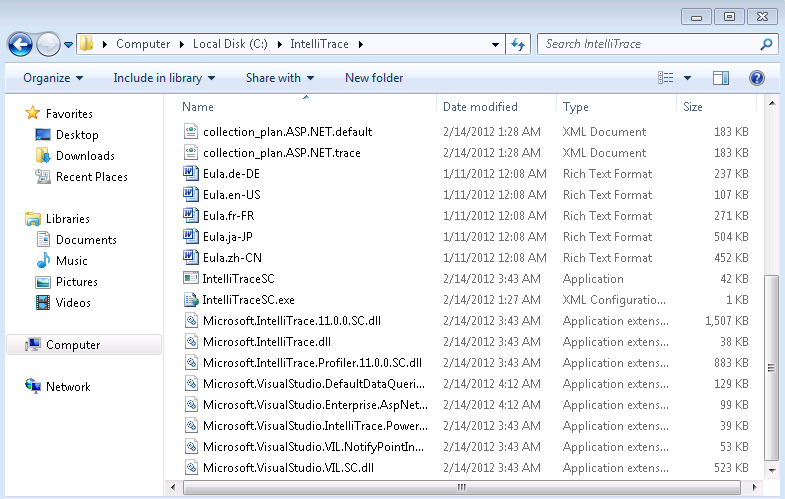Viewport: 785px width, 499px height.
Task: Click the Forward navigation arrow button
Action: pyautogui.click(x=48, y=45)
